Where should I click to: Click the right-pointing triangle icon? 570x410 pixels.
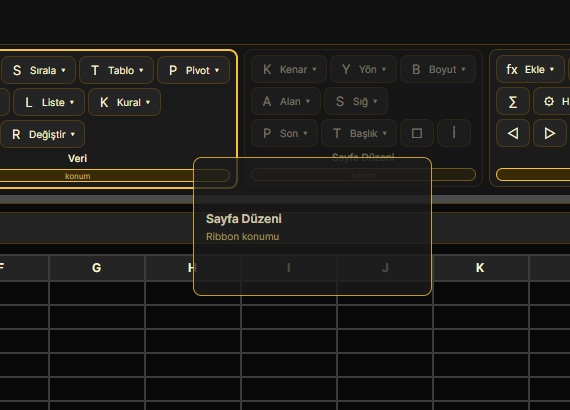pyautogui.click(x=550, y=133)
